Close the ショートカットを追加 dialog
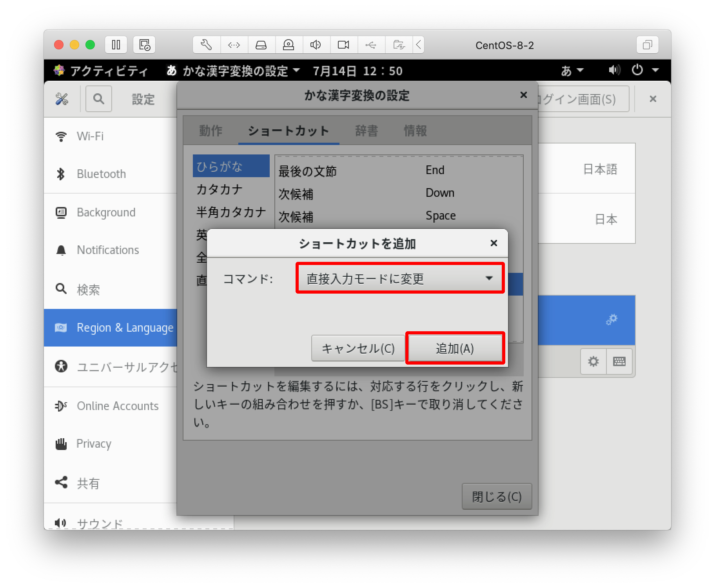 (494, 243)
